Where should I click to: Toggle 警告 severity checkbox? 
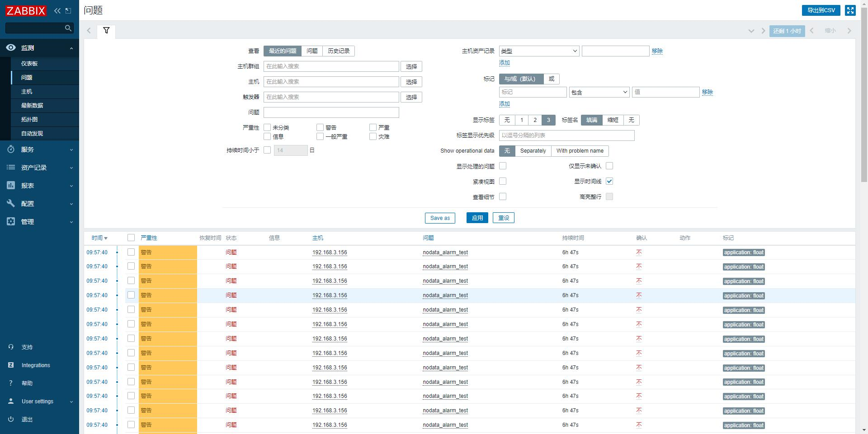coord(320,127)
